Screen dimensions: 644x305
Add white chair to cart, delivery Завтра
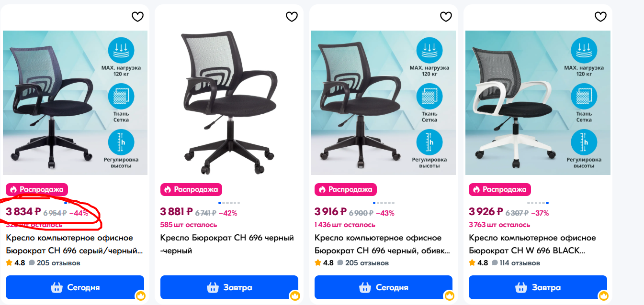(x=538, y=287)
